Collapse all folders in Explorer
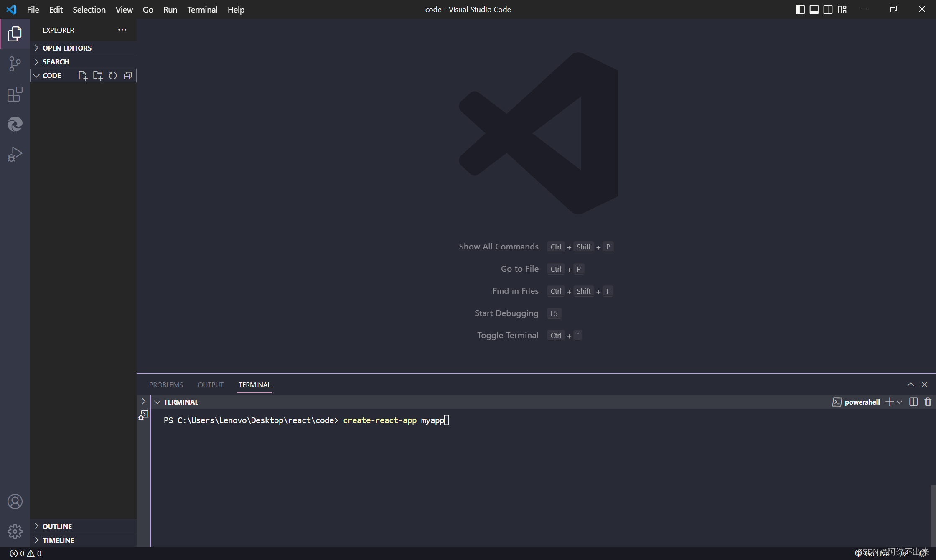Viewport: 936px width, 560px height. coord(128,76)
